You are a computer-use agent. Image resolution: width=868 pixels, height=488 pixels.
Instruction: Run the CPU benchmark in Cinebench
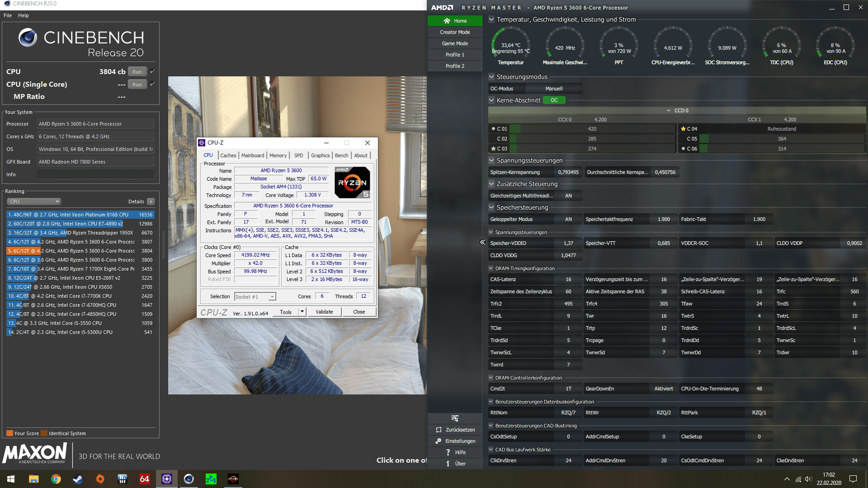(137, 71)
